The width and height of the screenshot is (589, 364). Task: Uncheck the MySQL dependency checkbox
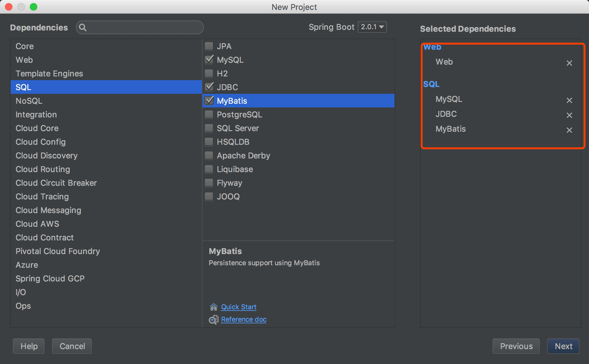tap(209, 60)
